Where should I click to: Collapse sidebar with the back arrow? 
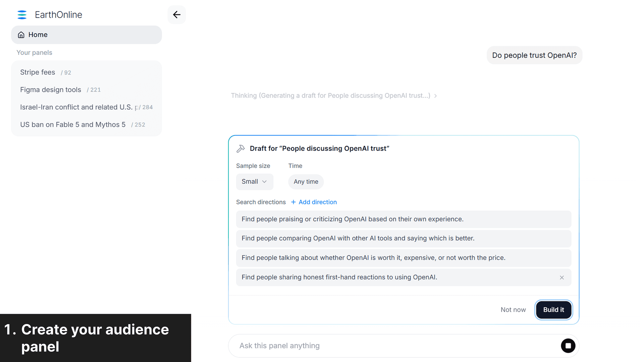pyautogui.click(x=177, y=15)
